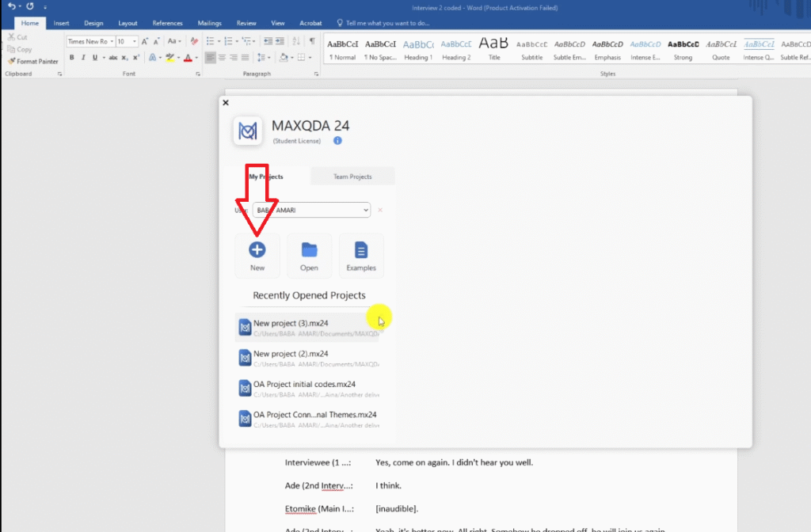The width and height of the screenshot is (811, 532).
Task: Open the Times New Roman font dropdown
Action: (x=112, y=41)
